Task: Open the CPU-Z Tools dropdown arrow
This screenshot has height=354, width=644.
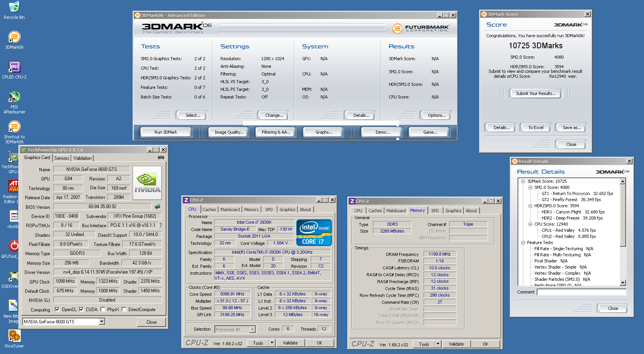Action: click(x=272, y=343)
